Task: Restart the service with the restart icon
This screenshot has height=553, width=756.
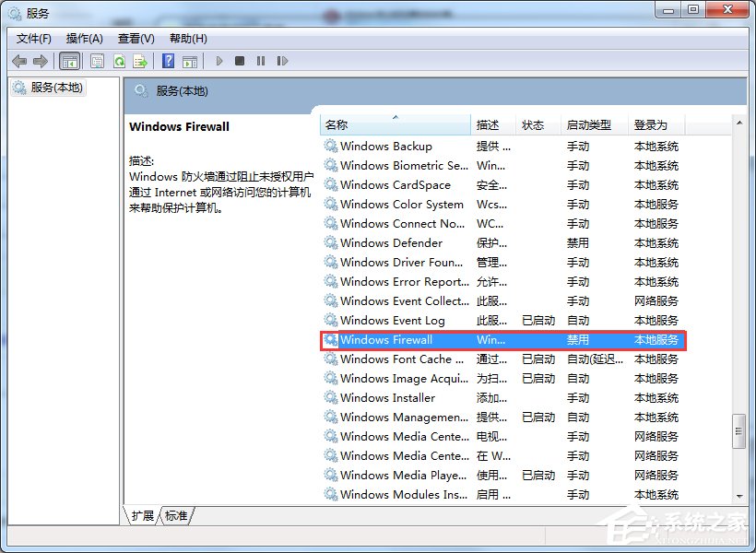Action: pos(282,60)
